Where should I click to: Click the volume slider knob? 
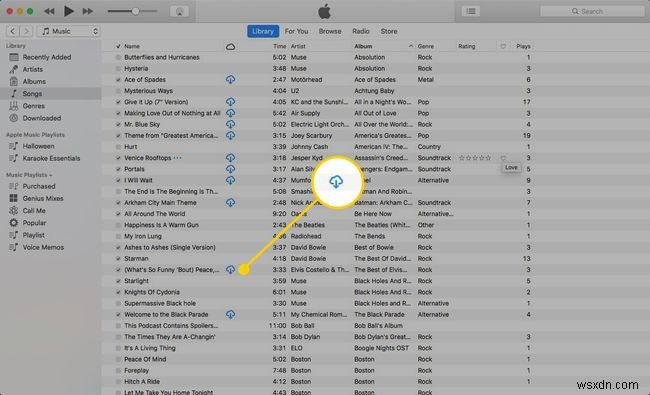[135, 11]
